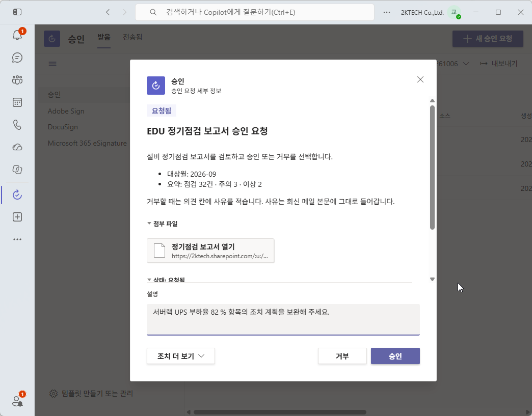This screenshot has width=532, height=416.
Task: Click the search or ask Copilot box
Action: click(255, 12)
